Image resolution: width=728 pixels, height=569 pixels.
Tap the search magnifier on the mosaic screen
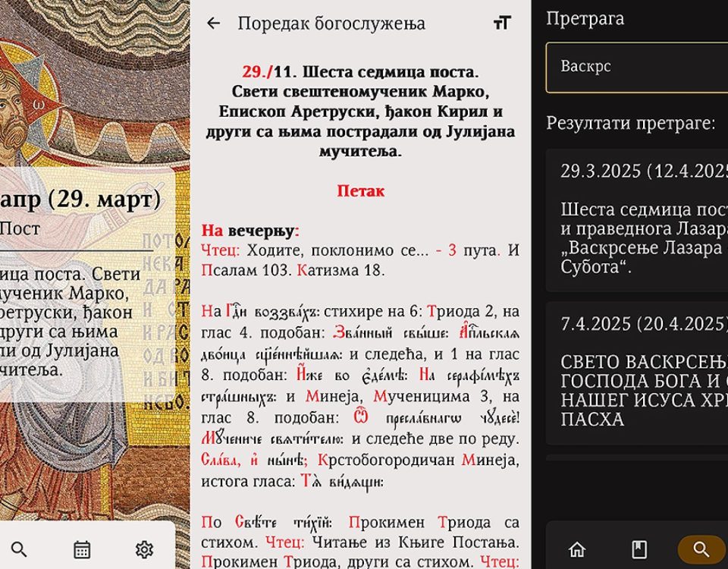20,549
